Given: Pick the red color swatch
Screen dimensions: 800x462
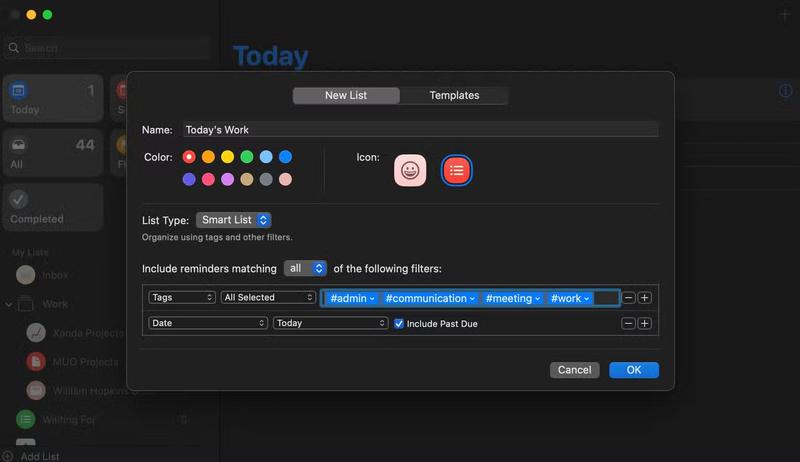Looking at the screenshot, I should [x=189, y=157].
